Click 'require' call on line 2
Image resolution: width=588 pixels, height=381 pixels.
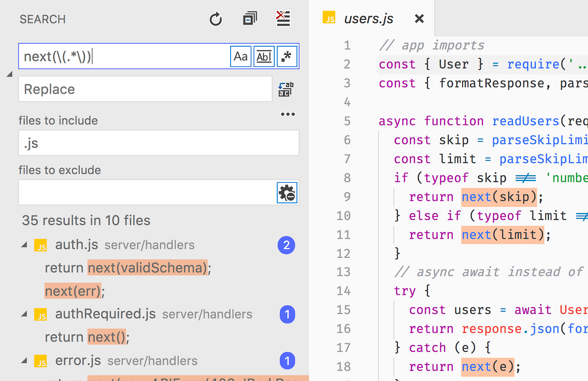pyautogui.click(x=533, y=64)
